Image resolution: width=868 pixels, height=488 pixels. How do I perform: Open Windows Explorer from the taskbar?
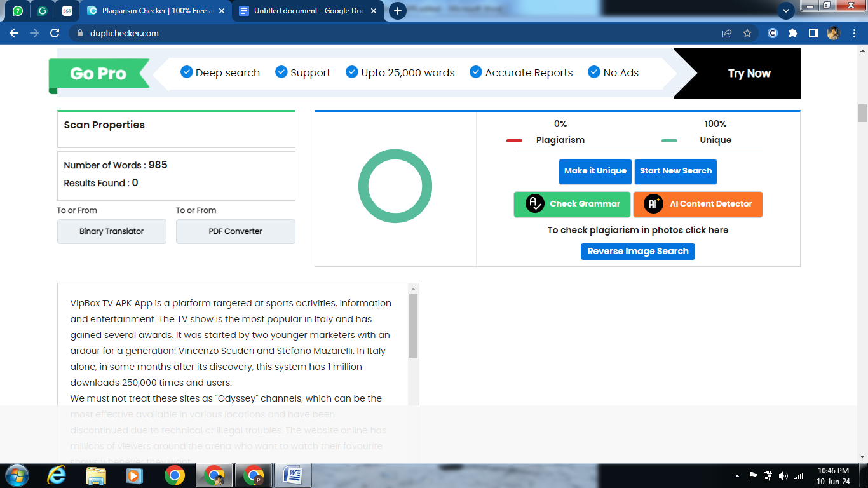pos(96,475)
